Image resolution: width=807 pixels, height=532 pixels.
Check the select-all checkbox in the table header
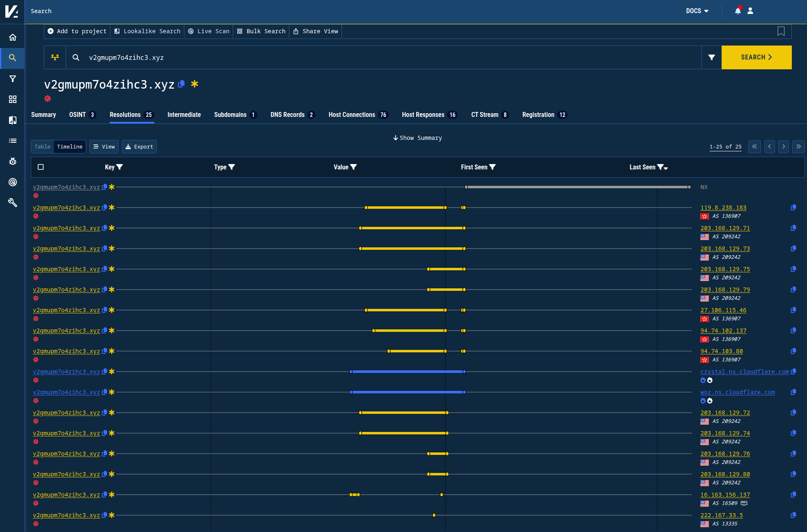(x=40, y=167)
